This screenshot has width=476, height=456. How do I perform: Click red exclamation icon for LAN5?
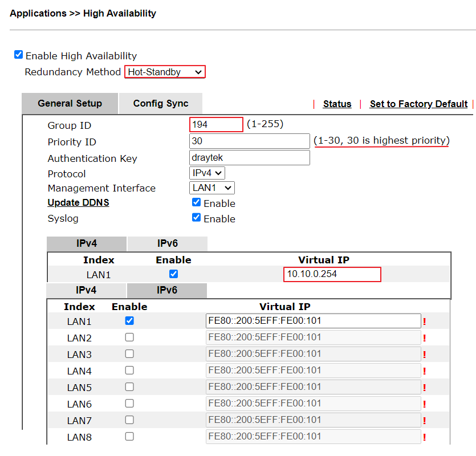(424, 388)
